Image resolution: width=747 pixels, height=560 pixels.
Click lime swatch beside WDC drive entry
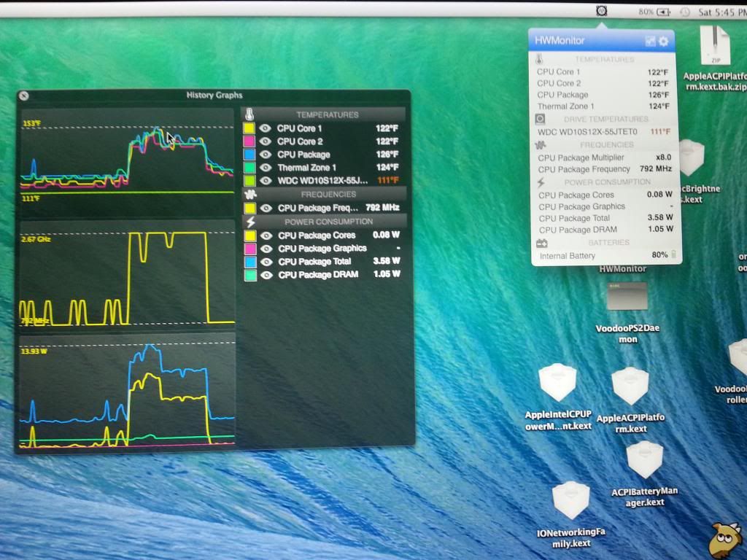pyautogui.click(x=249, y=181)
